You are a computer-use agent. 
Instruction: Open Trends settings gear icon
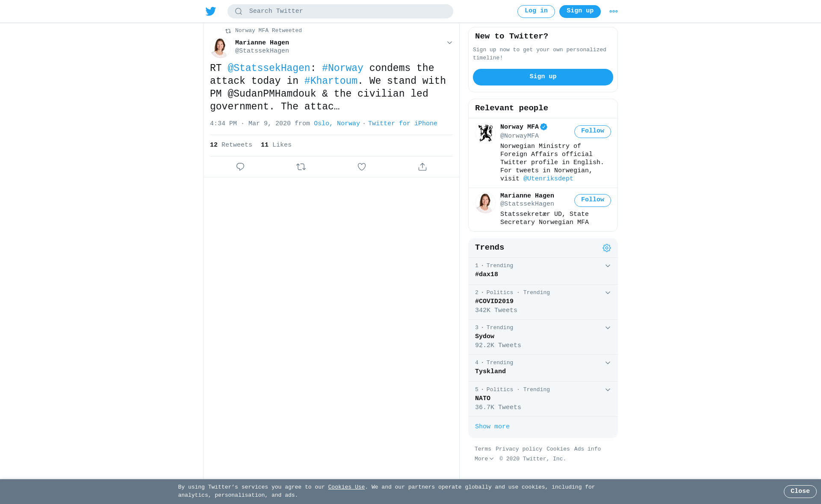(607, 248)
